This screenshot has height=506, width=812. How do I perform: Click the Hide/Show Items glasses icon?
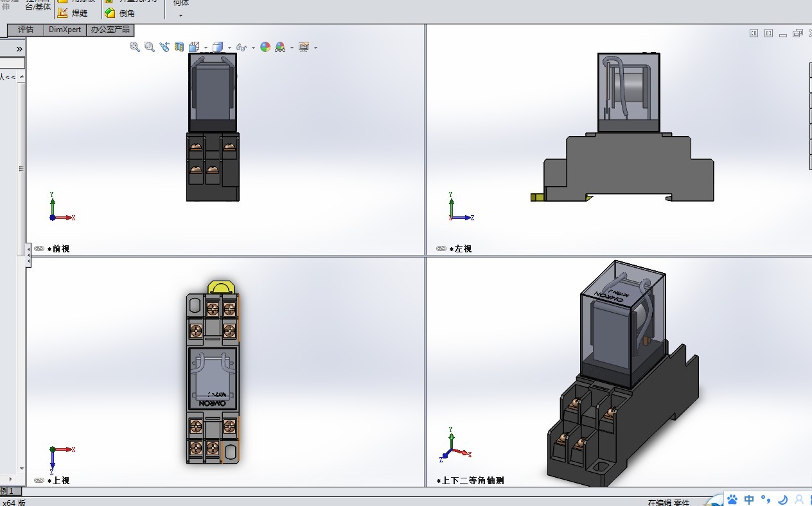coord(242,47)
